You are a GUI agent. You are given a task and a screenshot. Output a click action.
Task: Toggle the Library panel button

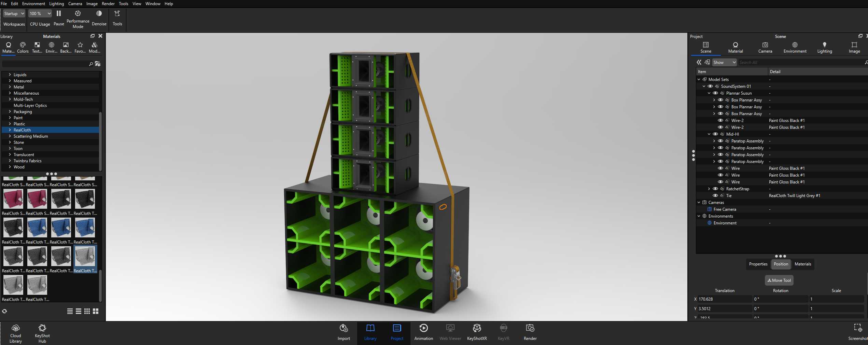click(x=370, y=333)
